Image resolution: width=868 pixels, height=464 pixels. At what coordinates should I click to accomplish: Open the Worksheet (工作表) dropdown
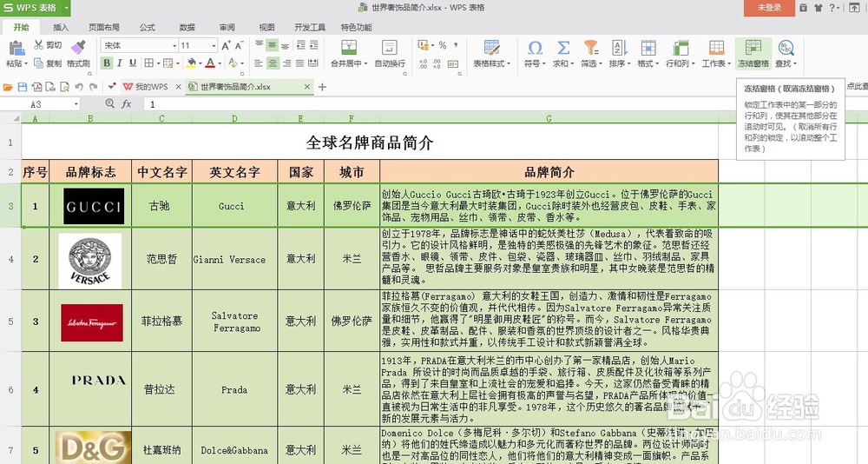pyautogui.click(x=716, y=54)
